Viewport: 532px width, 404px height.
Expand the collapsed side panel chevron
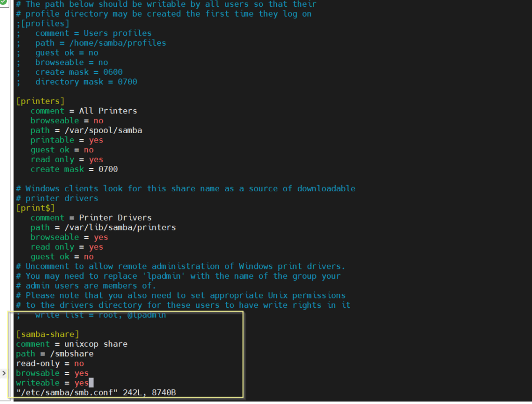4,373
